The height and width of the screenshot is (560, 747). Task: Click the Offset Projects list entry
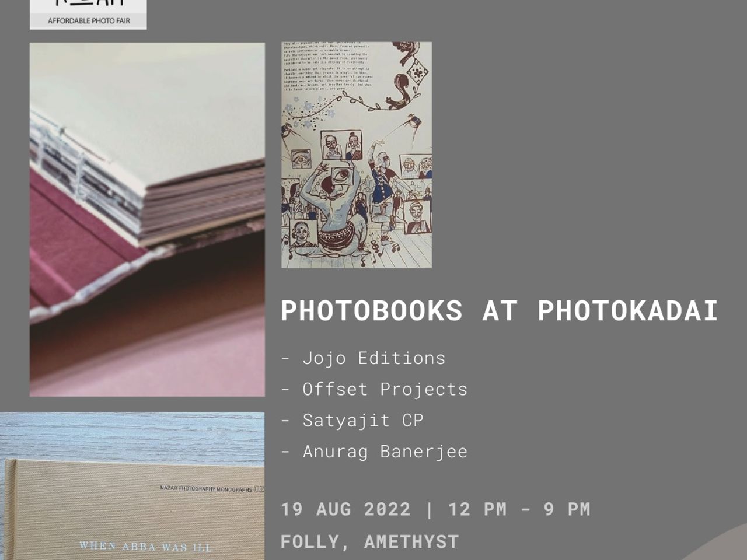coord(374,388)
